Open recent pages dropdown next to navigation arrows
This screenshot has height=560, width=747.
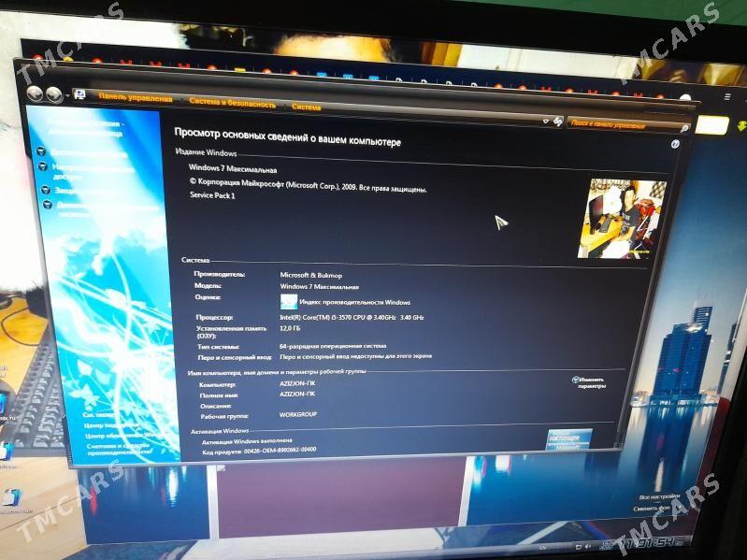coord(67,96)
